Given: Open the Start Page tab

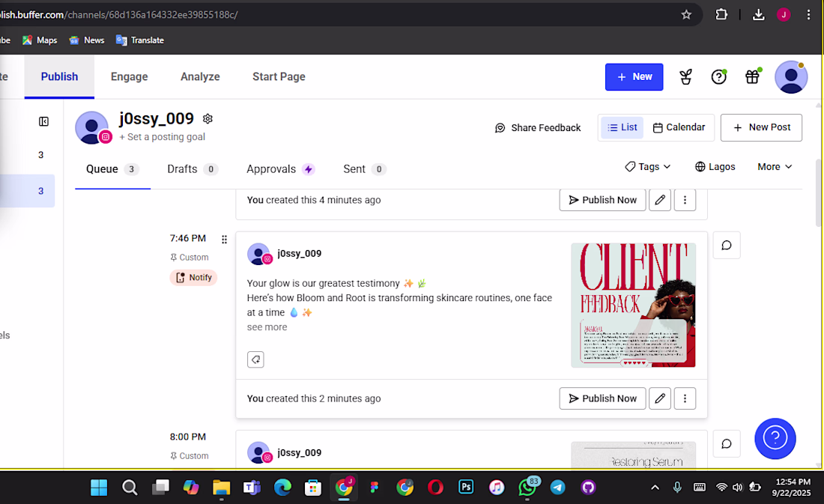Looking at the screenshot, I should tap(279, 76).
